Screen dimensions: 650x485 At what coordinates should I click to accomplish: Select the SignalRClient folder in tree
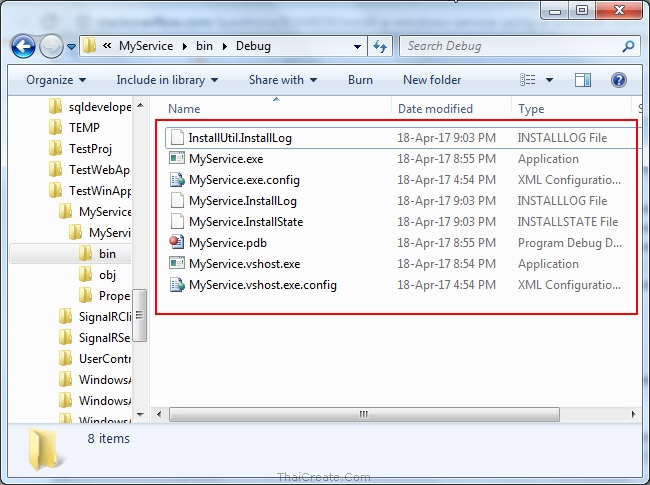tap(95, 317)
